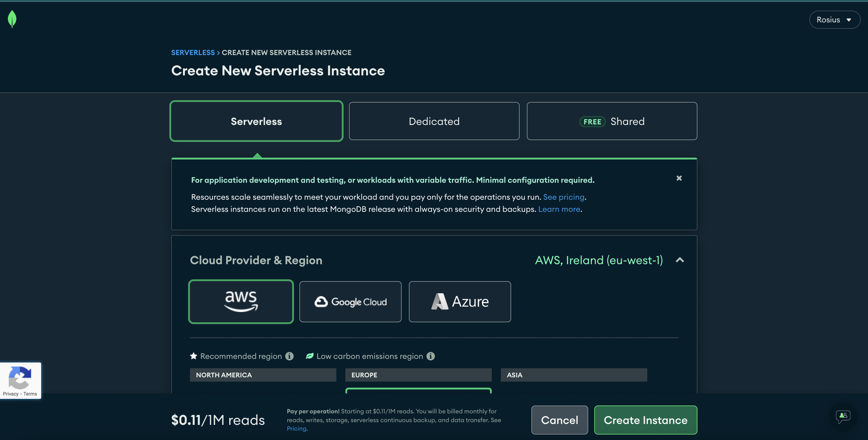Click the Create Instance button
868x440 pixels.
point(645,420)
